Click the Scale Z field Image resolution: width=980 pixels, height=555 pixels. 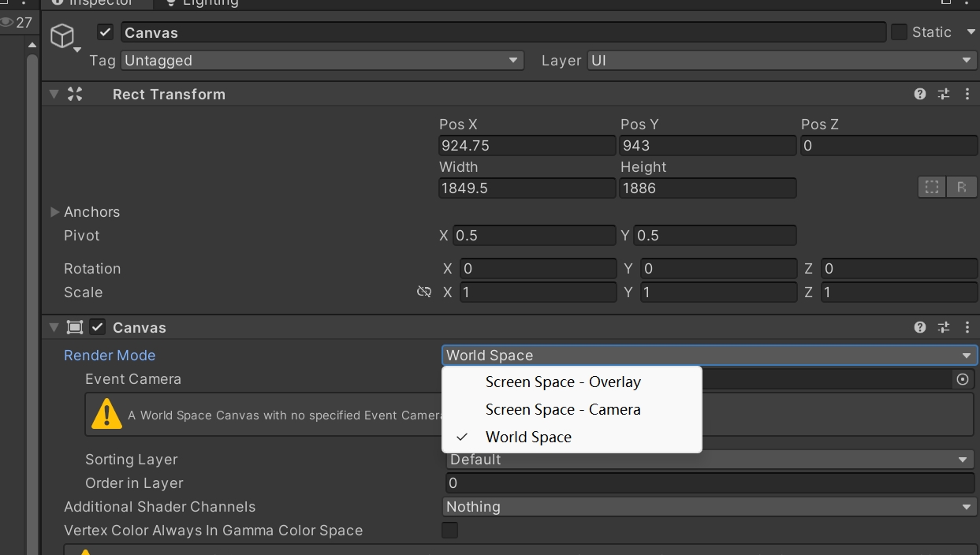[900, 292]
